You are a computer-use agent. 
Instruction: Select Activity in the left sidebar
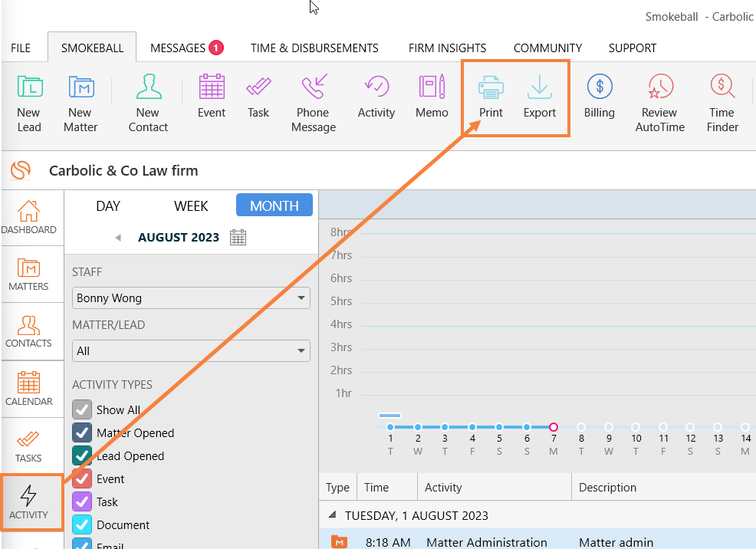tap(31, 502)
